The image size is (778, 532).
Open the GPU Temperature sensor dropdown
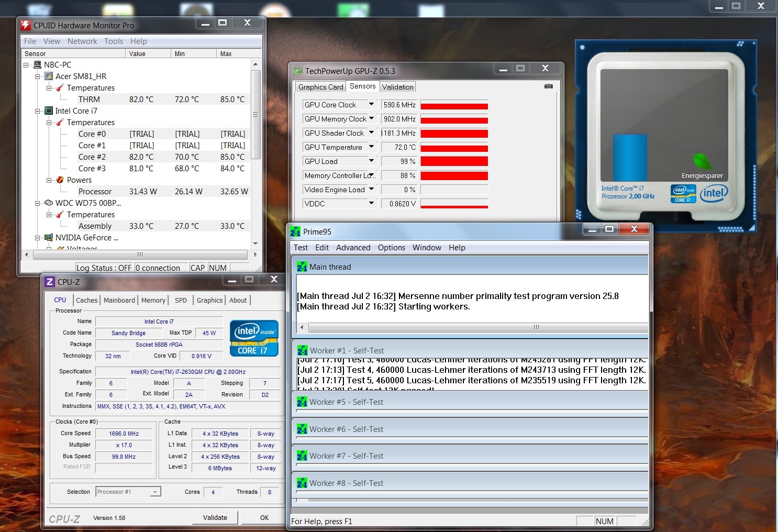(x=371, y=147)
